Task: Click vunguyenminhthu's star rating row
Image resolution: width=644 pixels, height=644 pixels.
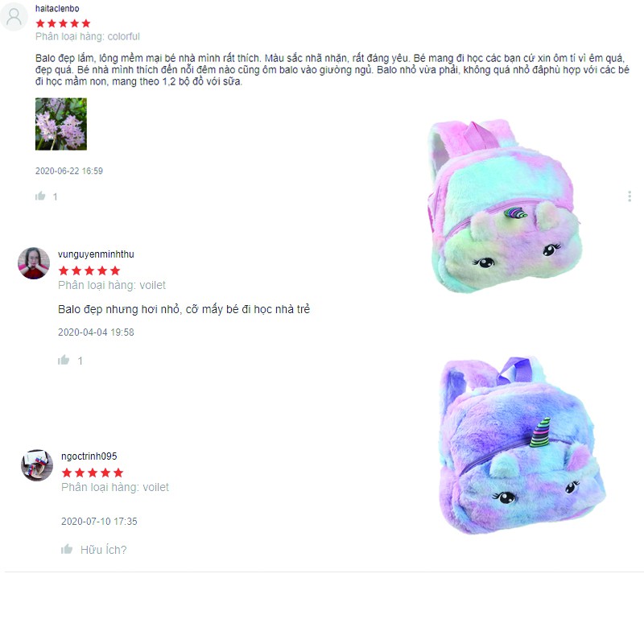Action: point(89,270)
